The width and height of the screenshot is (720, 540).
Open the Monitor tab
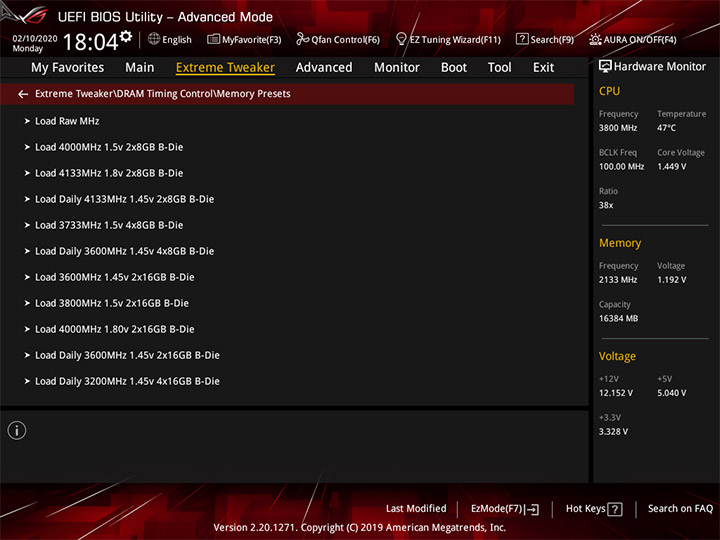tap(397, 68)
